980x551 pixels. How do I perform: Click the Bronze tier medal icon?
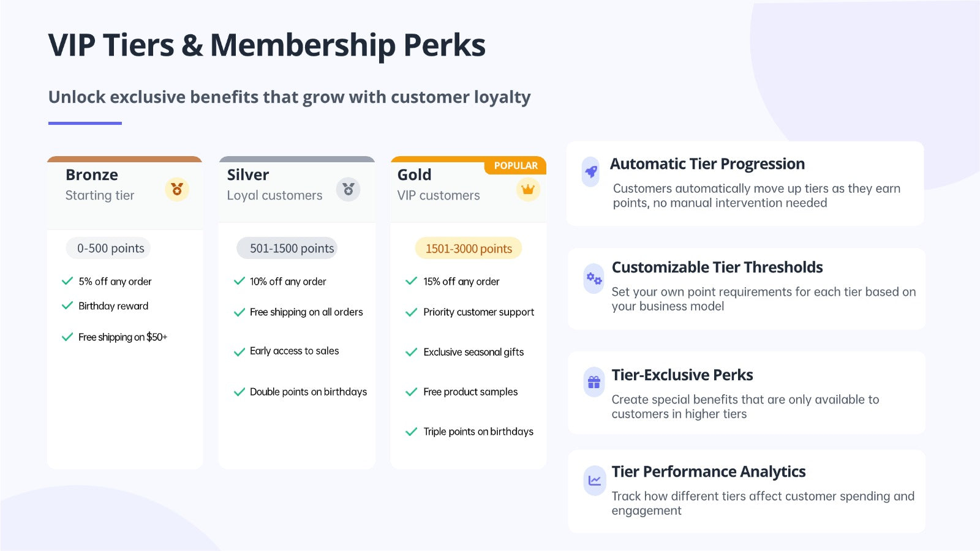click(x=177, y=189)
